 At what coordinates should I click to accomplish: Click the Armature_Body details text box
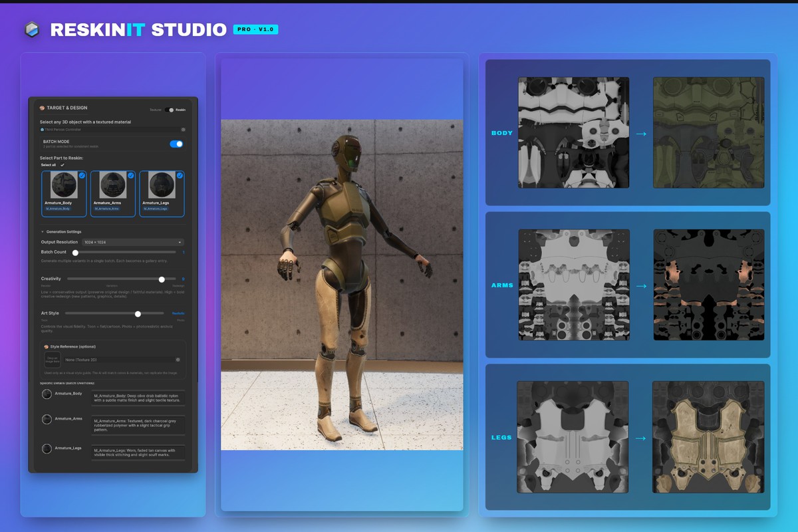coord(138,398)
